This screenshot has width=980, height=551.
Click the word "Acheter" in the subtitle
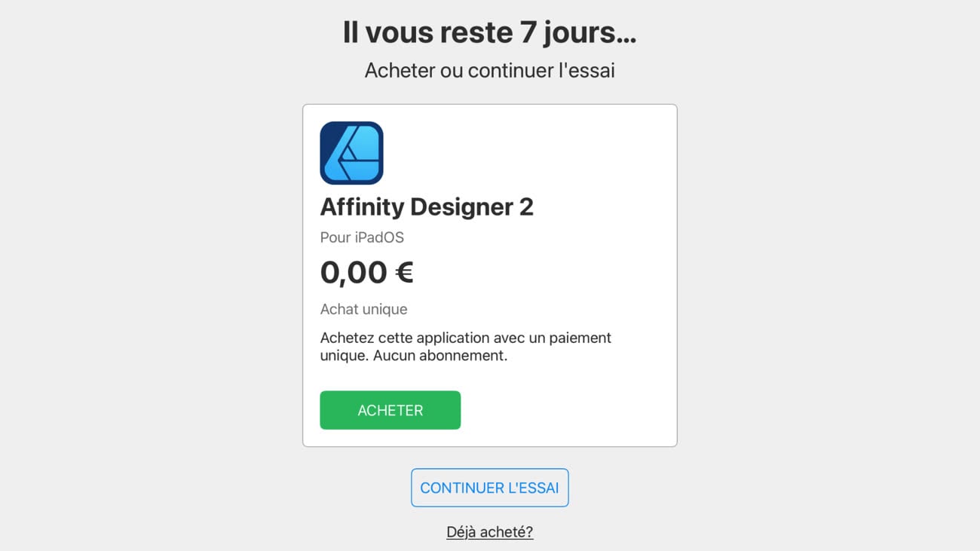(400, 71)
